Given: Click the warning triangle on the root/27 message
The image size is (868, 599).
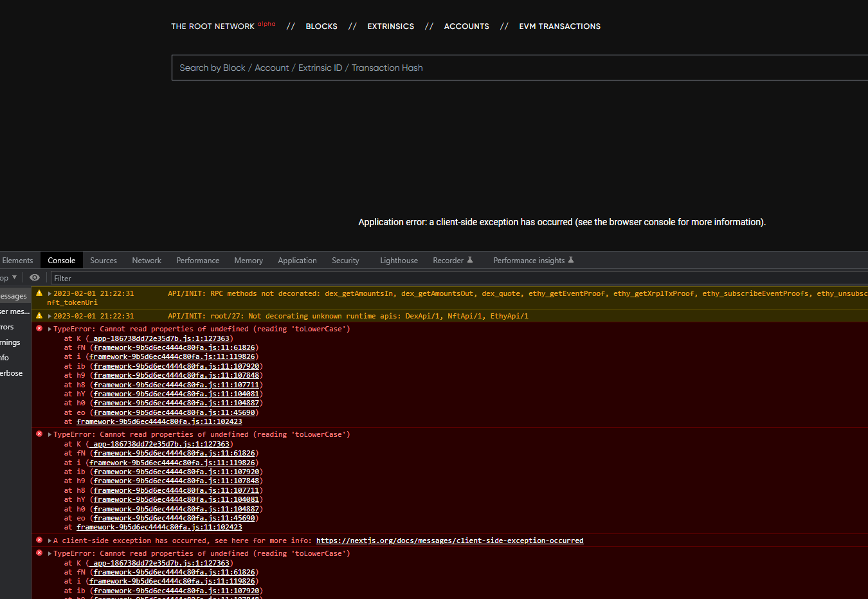Looking at the screenshot, I should (x=39, y=315).
